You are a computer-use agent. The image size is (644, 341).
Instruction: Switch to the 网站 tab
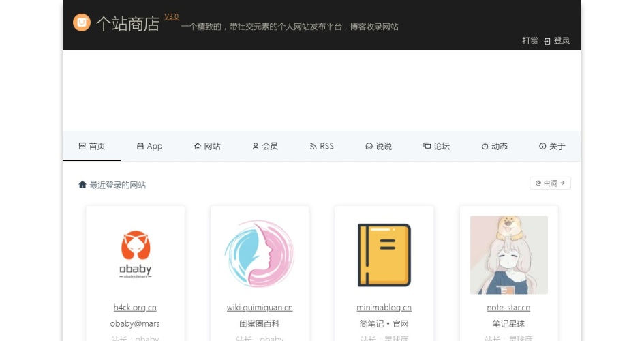click(x=208, y=146)
